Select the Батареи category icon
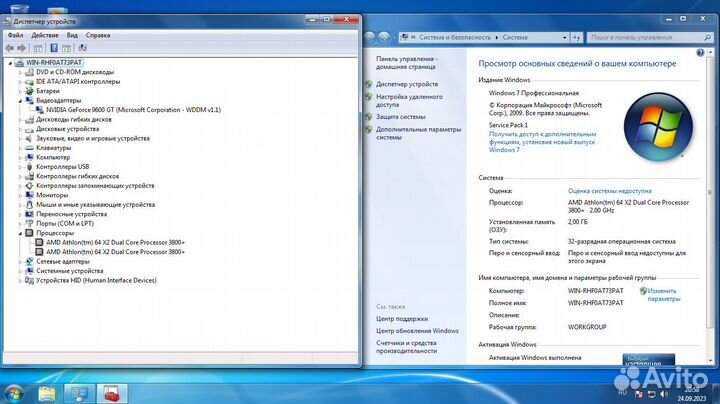 (29, 91)
